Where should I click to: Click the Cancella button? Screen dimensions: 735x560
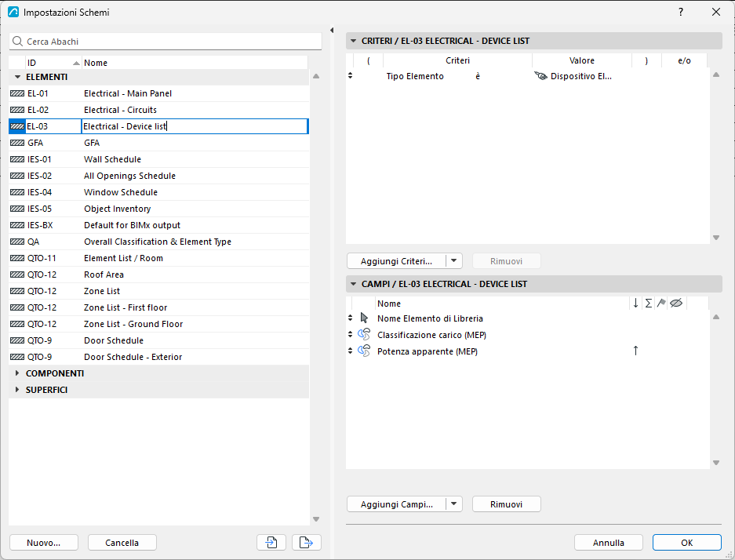122,543
